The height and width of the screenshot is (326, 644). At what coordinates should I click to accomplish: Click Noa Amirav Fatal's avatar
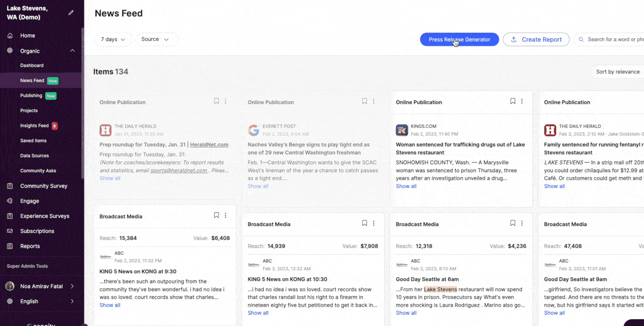pyautogui.click(x=10, y=286)
